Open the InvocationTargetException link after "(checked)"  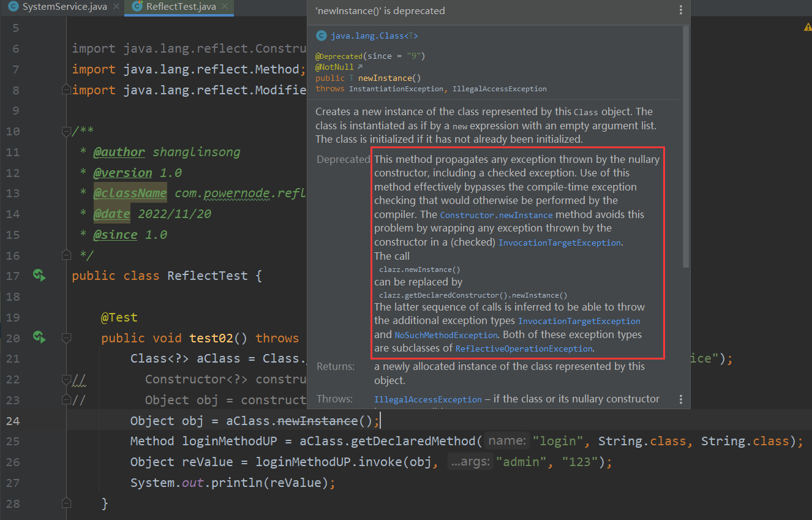tap(560, 243)
